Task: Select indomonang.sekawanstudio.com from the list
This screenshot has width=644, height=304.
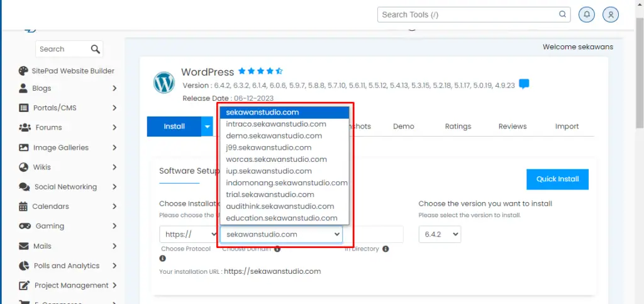Action: coord(284,183)
